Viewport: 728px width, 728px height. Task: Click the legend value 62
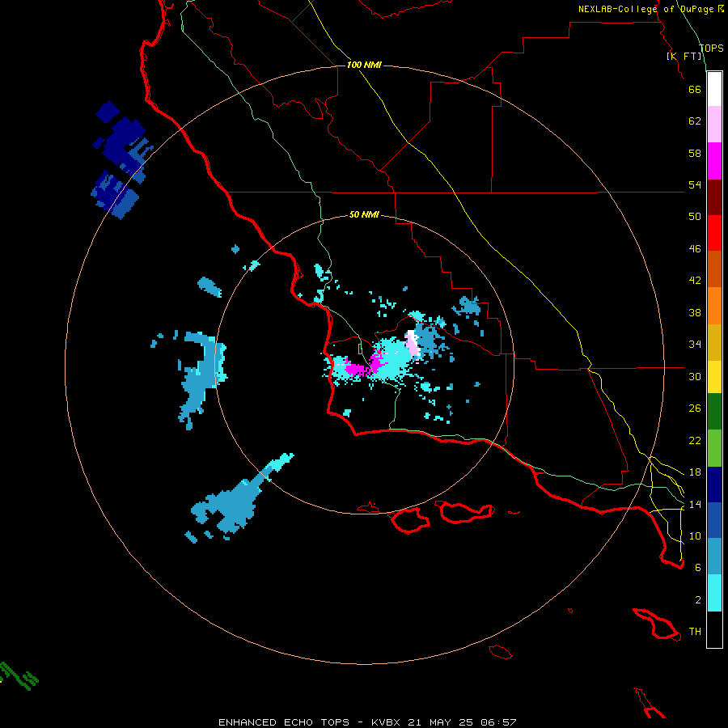coord(695,121)
